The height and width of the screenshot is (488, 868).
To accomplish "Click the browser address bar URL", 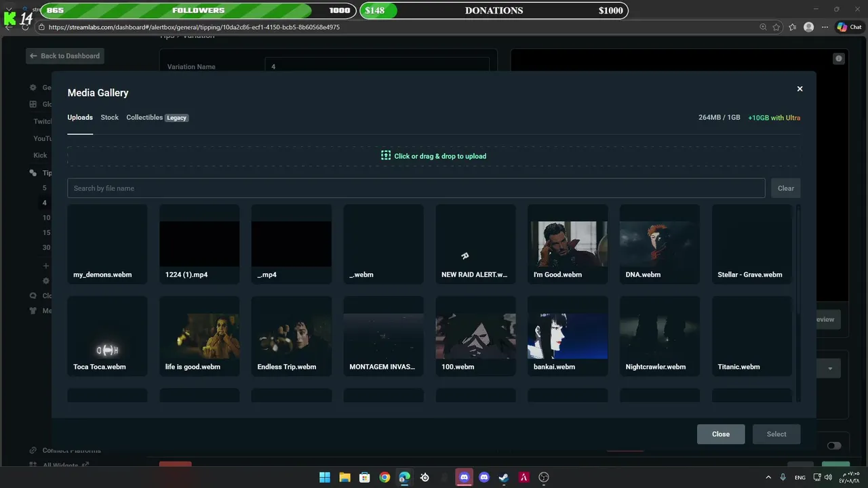I will 194,27.
